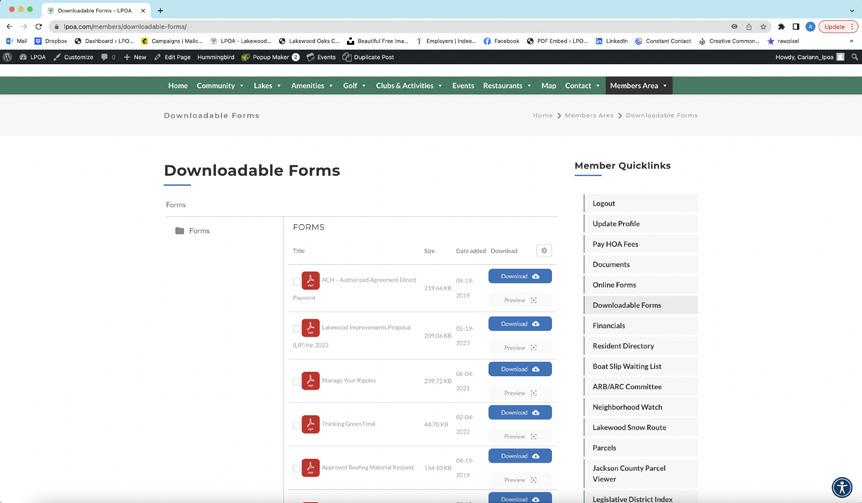Tick the Lakewood Improvements Proposal checkbox
The image size is (862, 503).
[296, 328]
